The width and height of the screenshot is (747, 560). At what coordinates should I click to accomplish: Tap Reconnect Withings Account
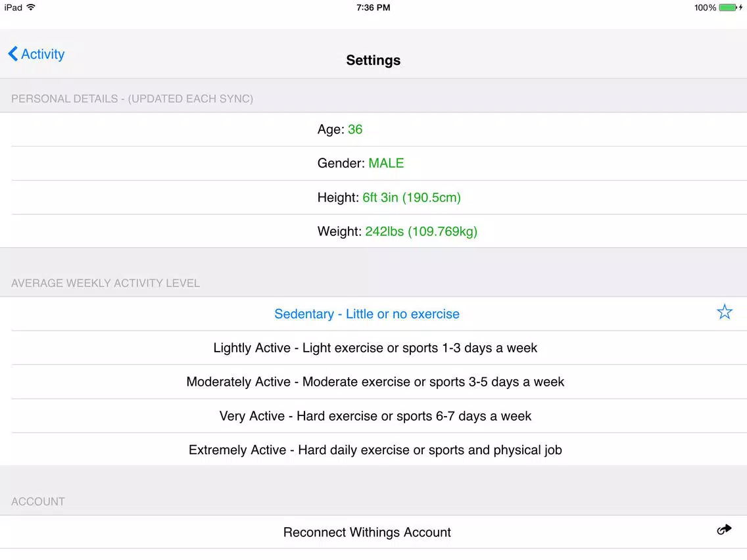pyautogui.click(x=373, y=532)
